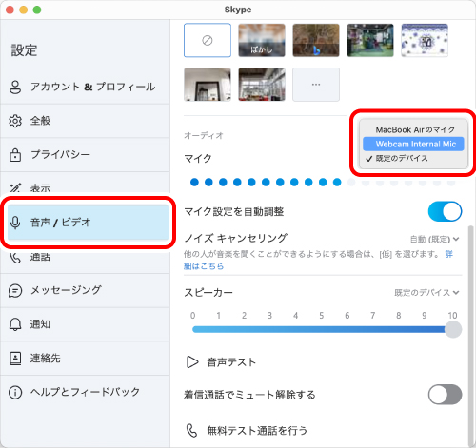Click the chat bubble icon beside メッセージング
The width and height of the screenshot is (476, 448).
pyautogui.click(x=15, y=290)
